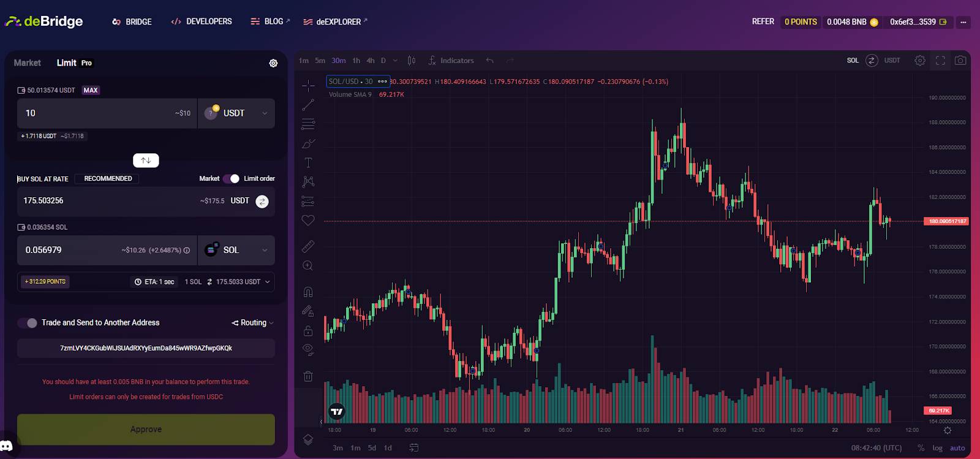This screenshot has height=459, width=980.
Task: Take chart snapshot camera icon
Action: (x=960, y=60)
